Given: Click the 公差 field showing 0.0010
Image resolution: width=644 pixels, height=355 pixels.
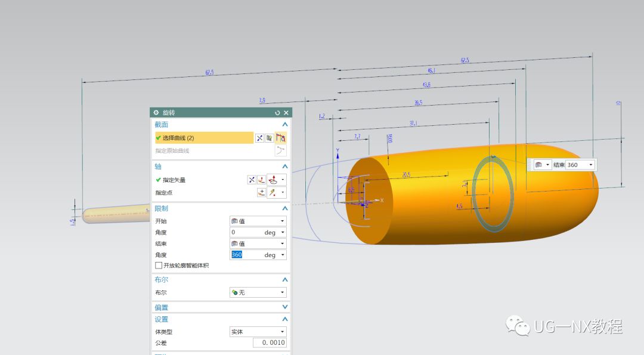Looking at the screenshot, I should (x=270, y=342).
